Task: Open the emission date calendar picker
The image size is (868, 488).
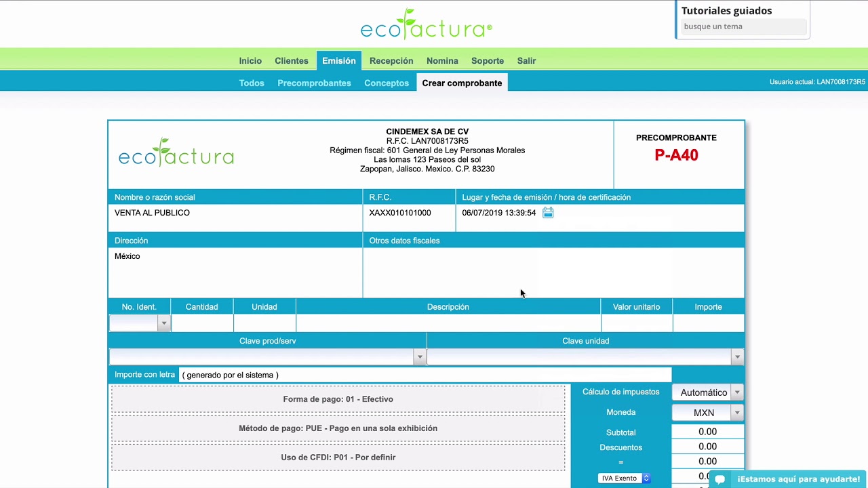Action: click(548, 213)
